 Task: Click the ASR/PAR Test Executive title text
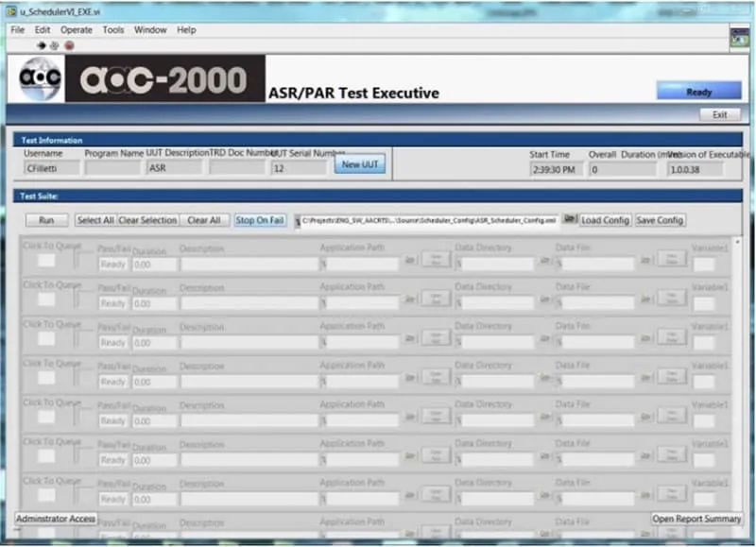click(353, 93)
